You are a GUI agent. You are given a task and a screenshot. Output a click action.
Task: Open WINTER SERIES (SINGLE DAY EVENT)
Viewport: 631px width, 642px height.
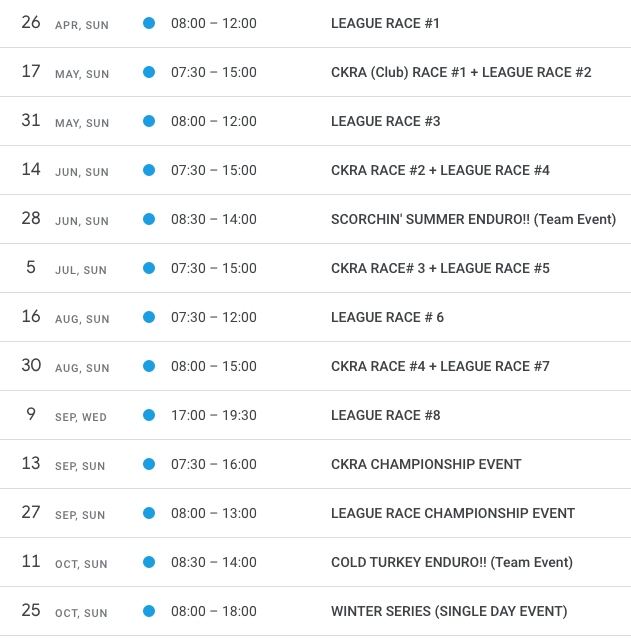pos(449,611)
